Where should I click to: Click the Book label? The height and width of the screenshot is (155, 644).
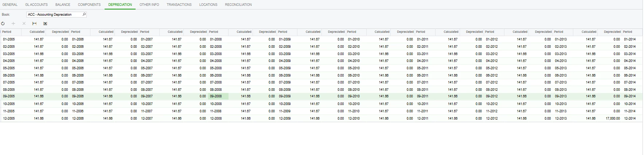[6, 15]
